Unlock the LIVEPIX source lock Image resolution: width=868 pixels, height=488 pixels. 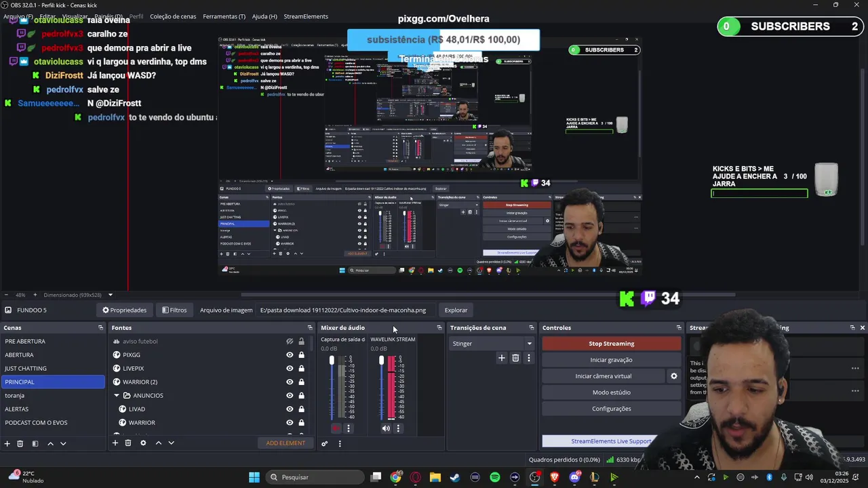301,369
